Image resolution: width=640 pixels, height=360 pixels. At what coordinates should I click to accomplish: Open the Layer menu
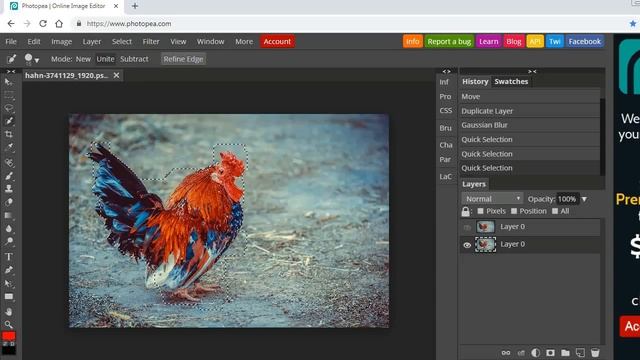(92, 42)
